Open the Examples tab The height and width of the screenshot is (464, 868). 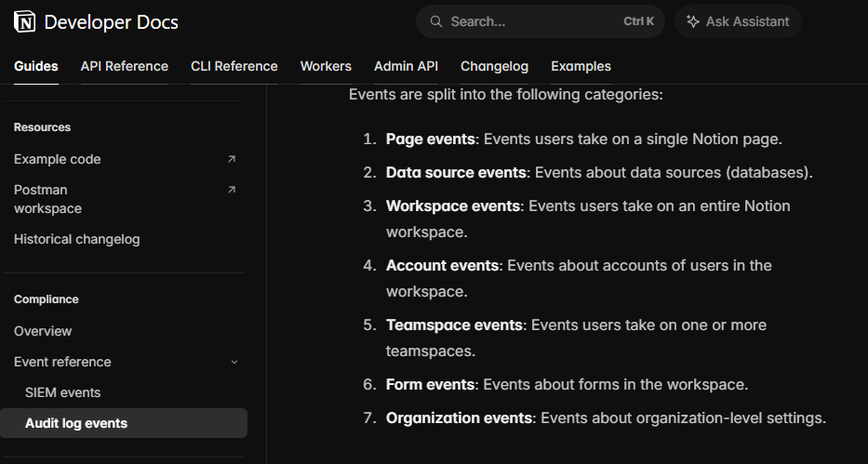click(x=581, y=66)
